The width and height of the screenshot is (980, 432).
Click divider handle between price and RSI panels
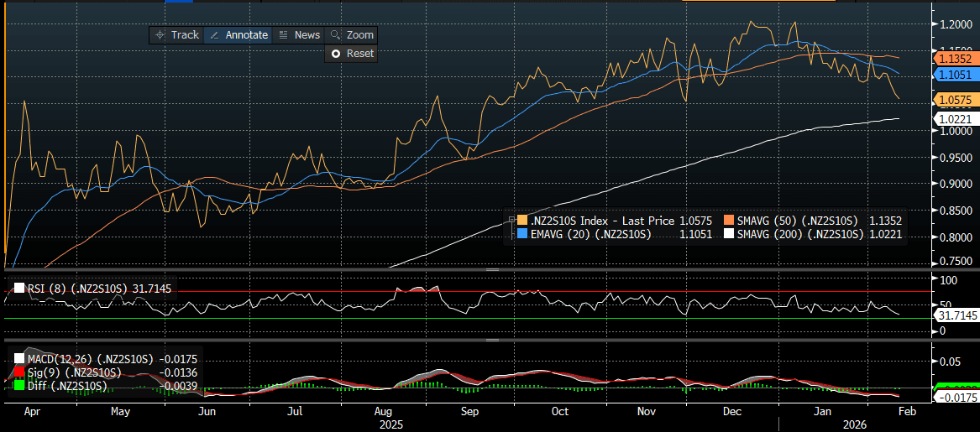coord(490,270)
